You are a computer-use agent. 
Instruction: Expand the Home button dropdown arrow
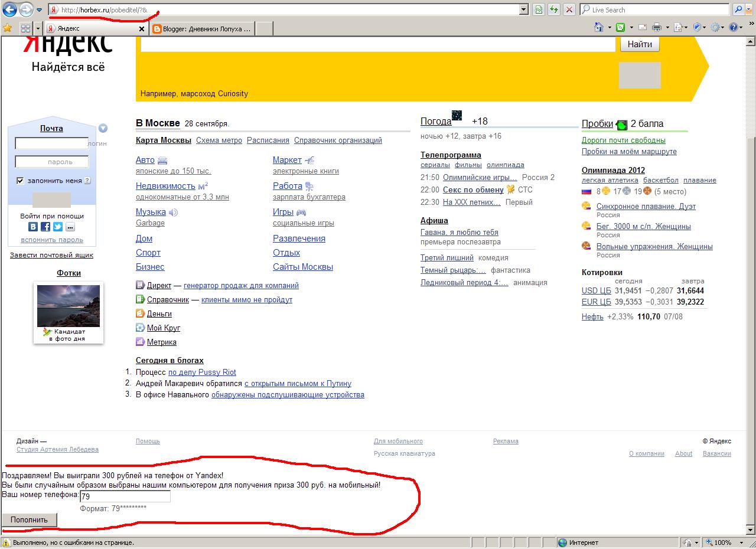point(609,28)
